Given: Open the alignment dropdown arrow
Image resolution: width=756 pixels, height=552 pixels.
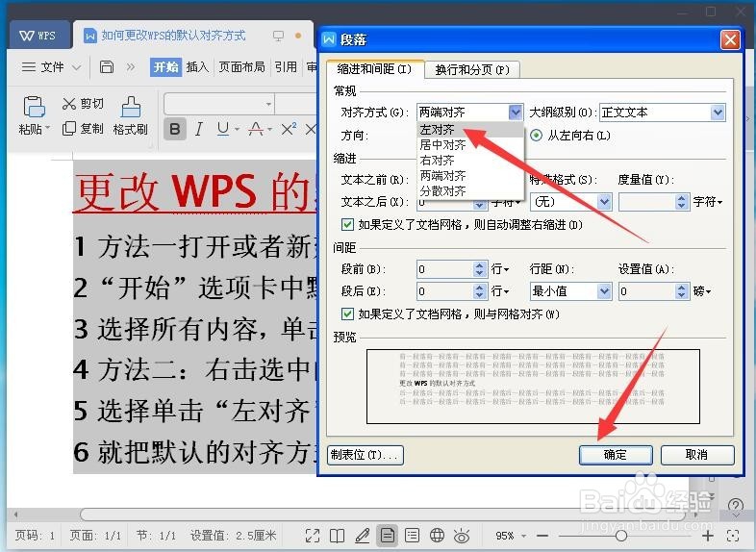Looking at the screenshot, I should (x=516, y=113).
